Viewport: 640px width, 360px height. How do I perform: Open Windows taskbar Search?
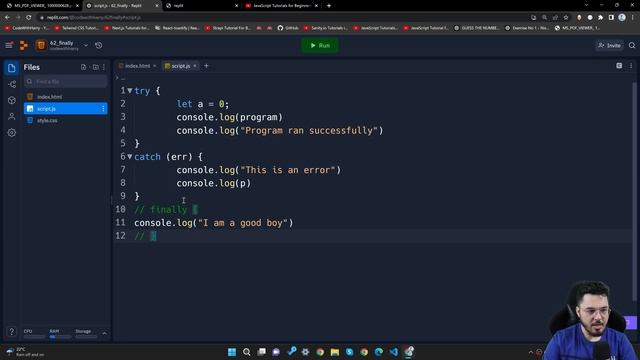247,352
